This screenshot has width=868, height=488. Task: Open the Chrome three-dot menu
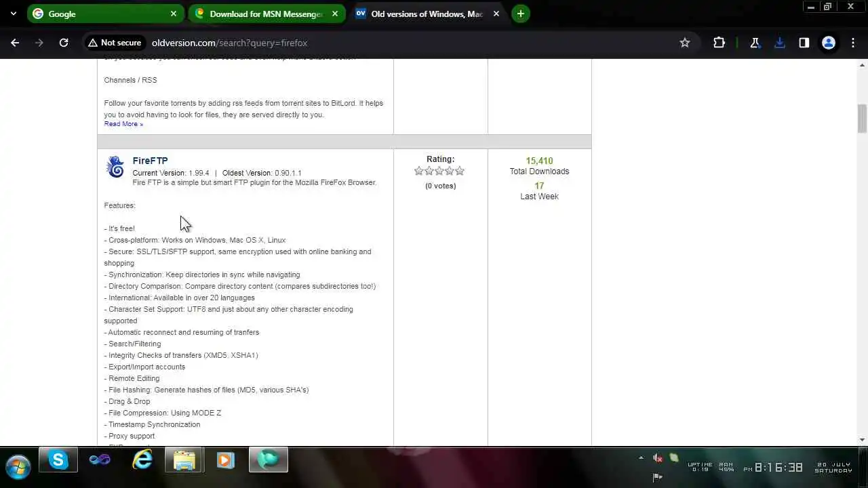click(x=853, y=43)
